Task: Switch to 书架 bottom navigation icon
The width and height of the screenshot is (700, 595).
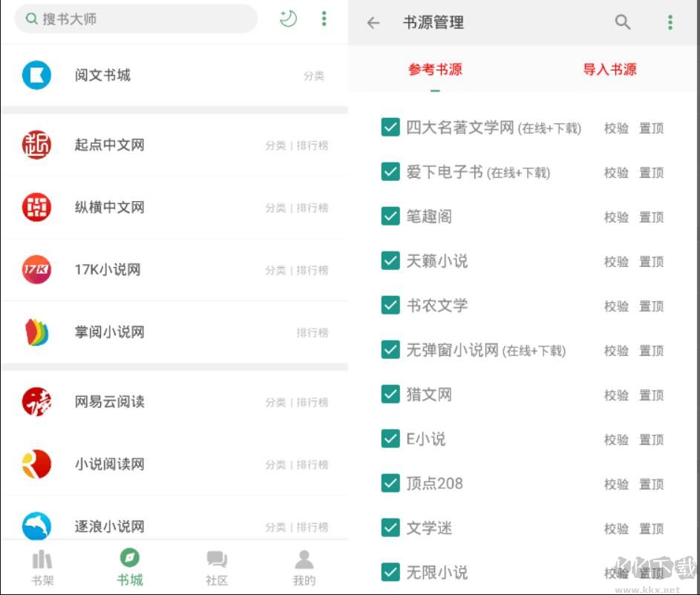Action: tap(42, 560)
